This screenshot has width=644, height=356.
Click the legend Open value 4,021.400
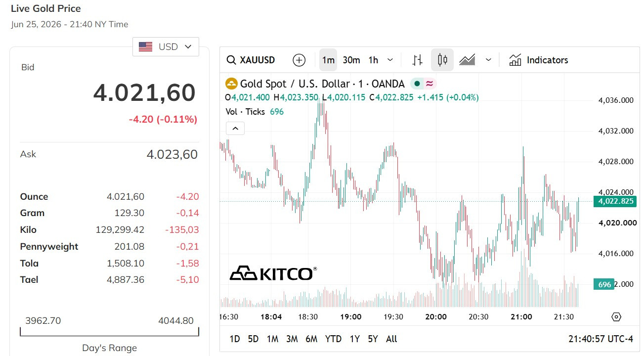[x=251, y=97]
